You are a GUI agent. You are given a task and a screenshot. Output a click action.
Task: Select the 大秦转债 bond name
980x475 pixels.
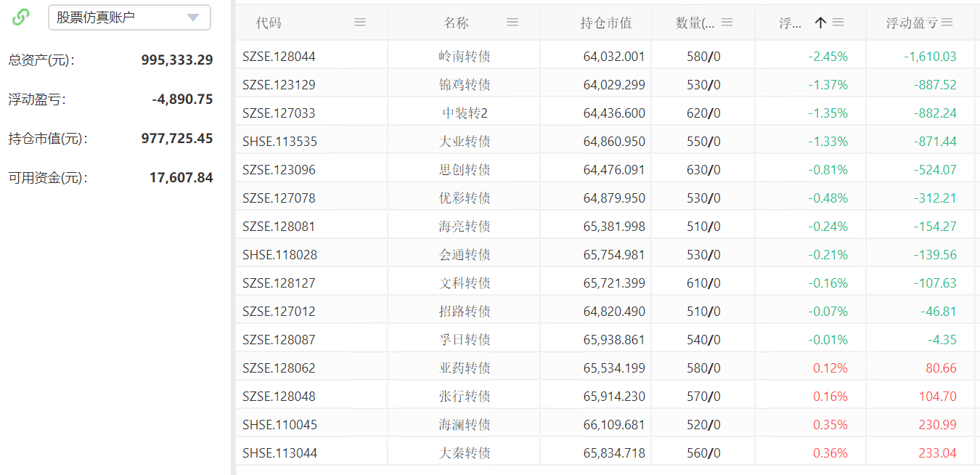point(465,452)
